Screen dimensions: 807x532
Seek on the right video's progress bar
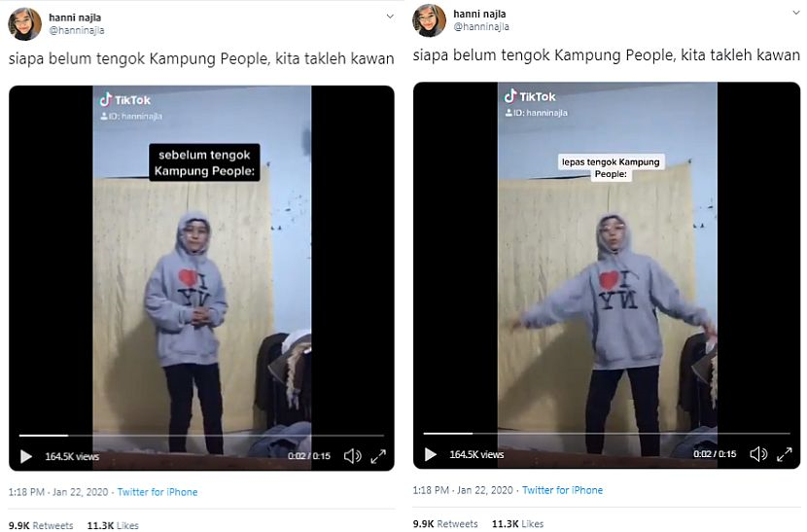point(607,434)
